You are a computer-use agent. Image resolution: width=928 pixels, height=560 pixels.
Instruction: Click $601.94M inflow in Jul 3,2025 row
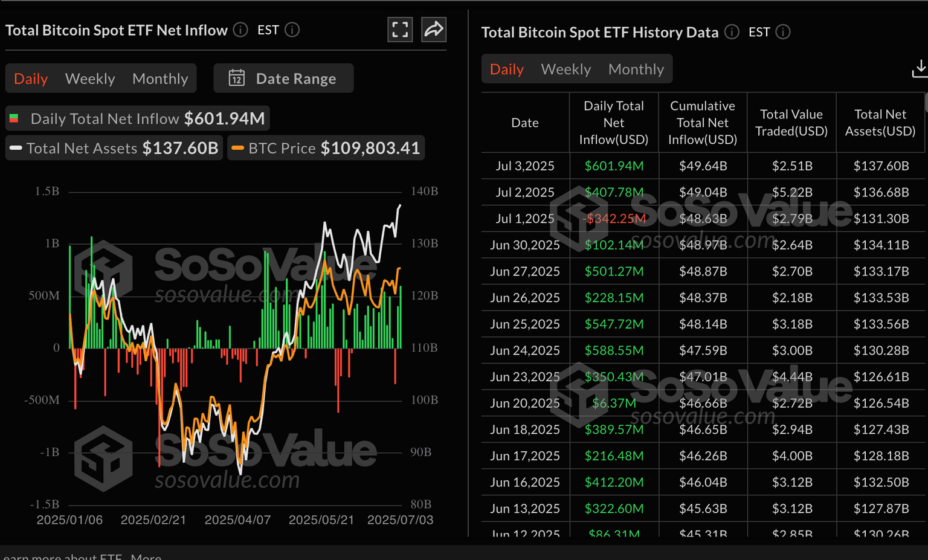614,166
